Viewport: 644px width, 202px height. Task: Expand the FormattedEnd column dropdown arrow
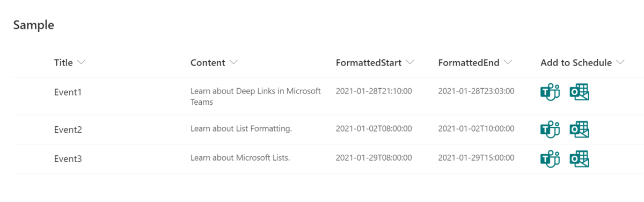[508, 63]
